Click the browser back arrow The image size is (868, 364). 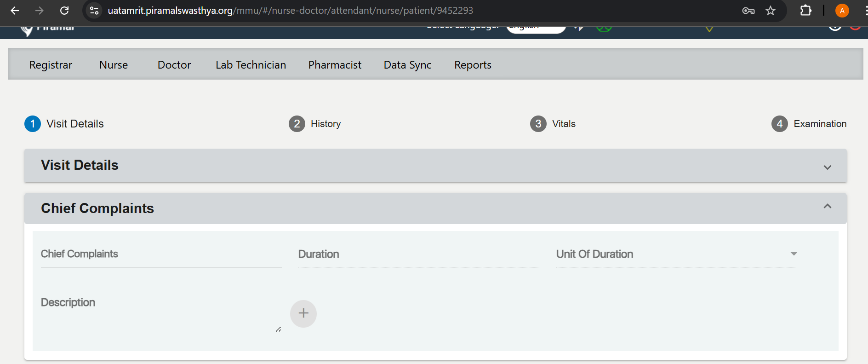[x=15, y=11]
